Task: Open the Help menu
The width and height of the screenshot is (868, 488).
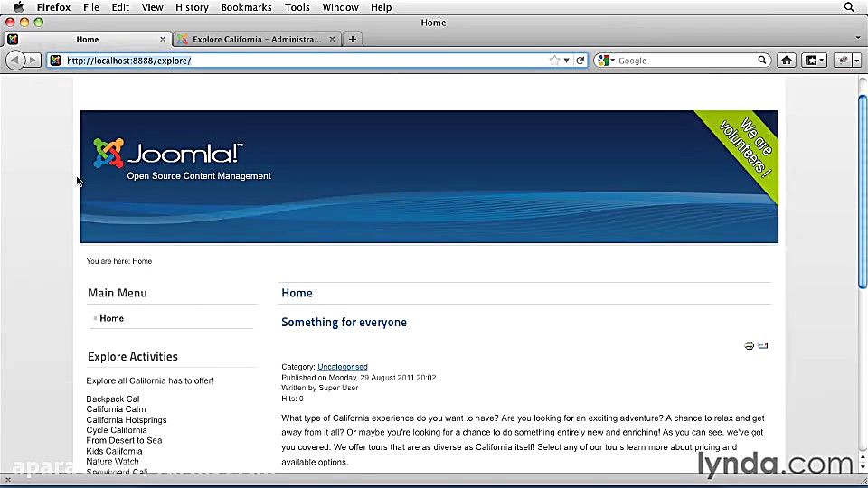Action: pyautogui.click(x=381, y=7)
